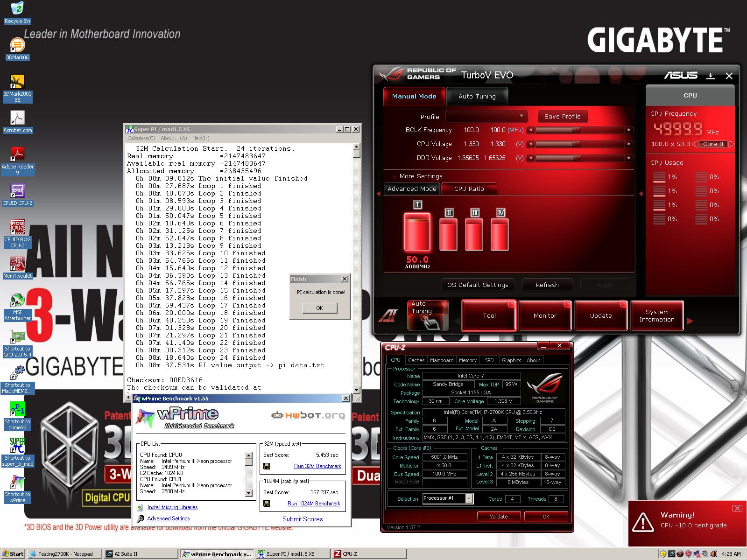Image resolution: width=747 pixels, height=560 pixels.
Task: Click the save disk icon beside Run 32M Benchmark
Action: click(x=267, y=466)
